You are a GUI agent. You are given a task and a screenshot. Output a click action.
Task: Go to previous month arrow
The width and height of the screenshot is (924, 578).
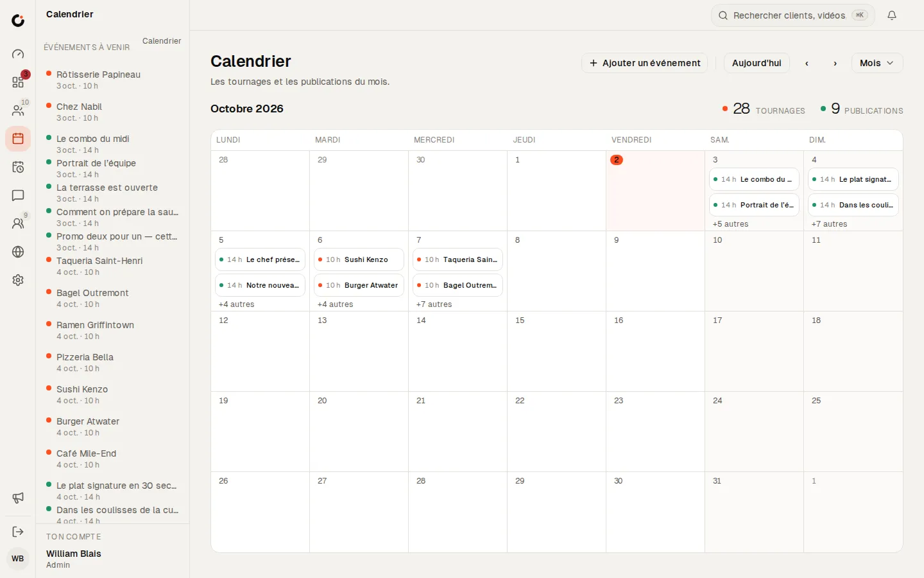pos(807,63)
